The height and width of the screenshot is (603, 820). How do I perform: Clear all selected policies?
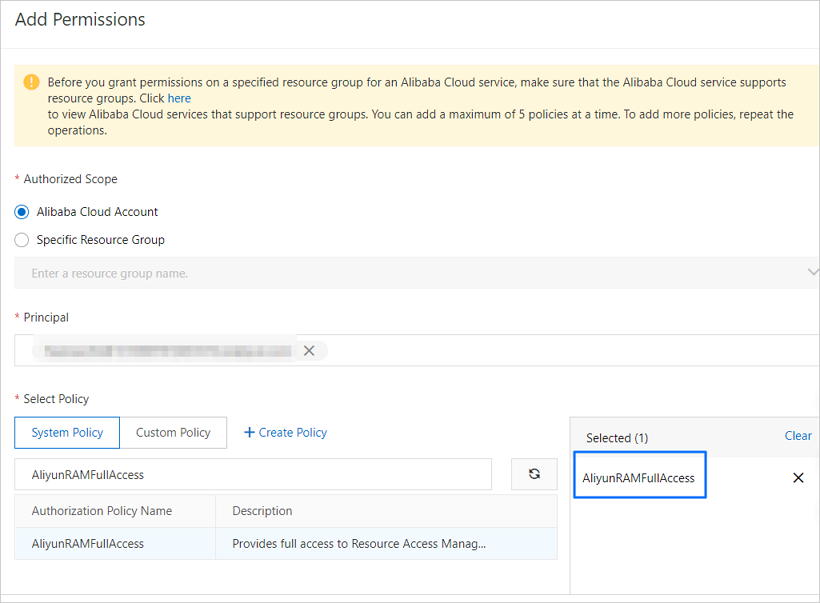(798, 436)
